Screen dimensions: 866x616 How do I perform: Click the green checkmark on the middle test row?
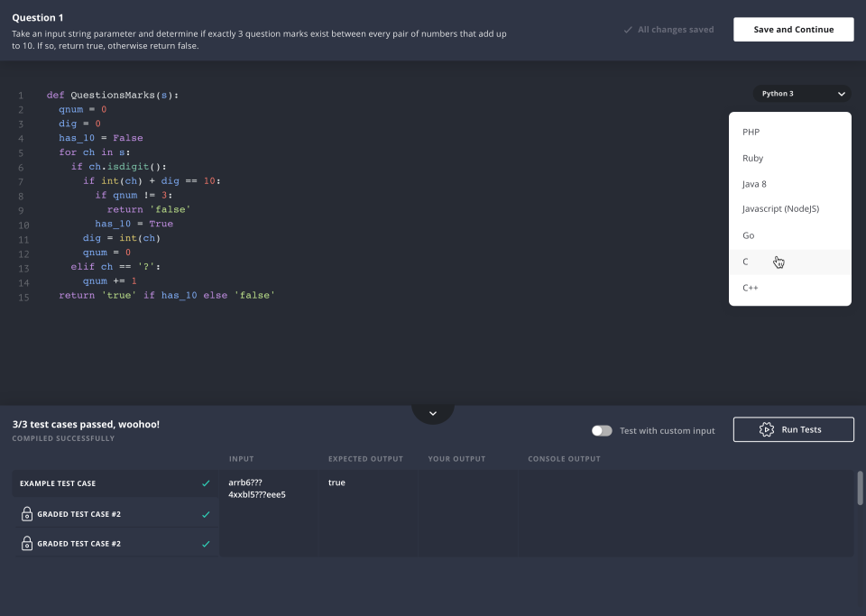(206, 514)
